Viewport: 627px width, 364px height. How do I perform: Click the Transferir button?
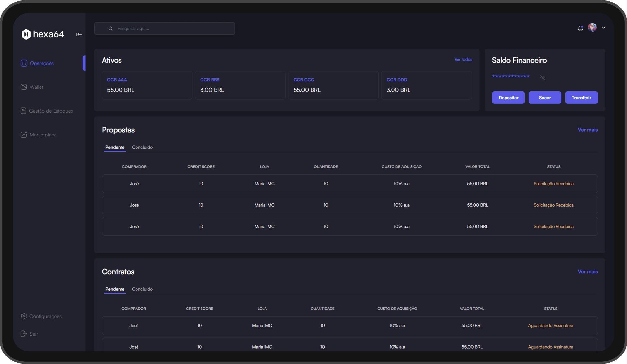pos(581,97)
